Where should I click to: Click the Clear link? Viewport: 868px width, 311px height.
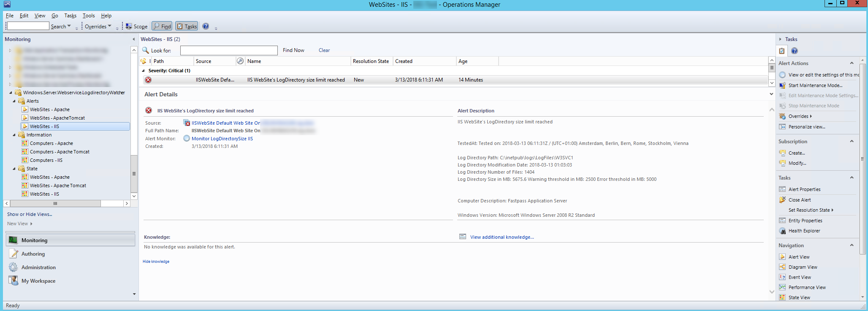(x=324, y=50)
